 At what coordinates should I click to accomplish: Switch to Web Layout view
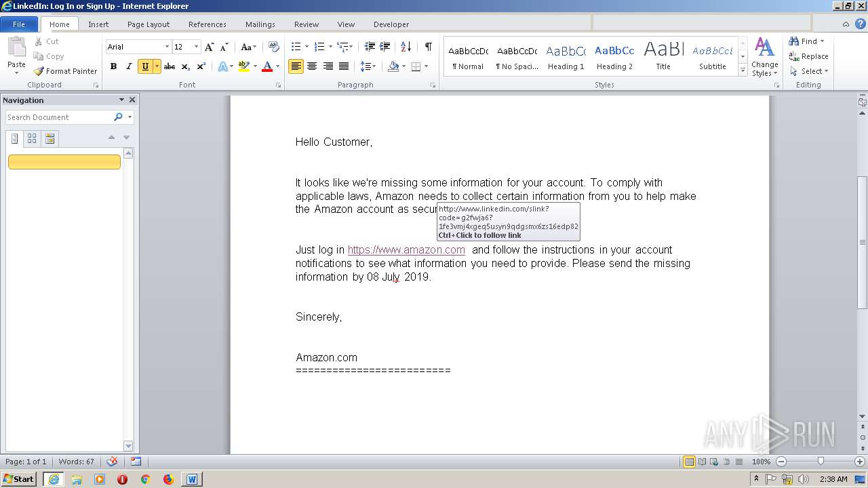(713, 462)
